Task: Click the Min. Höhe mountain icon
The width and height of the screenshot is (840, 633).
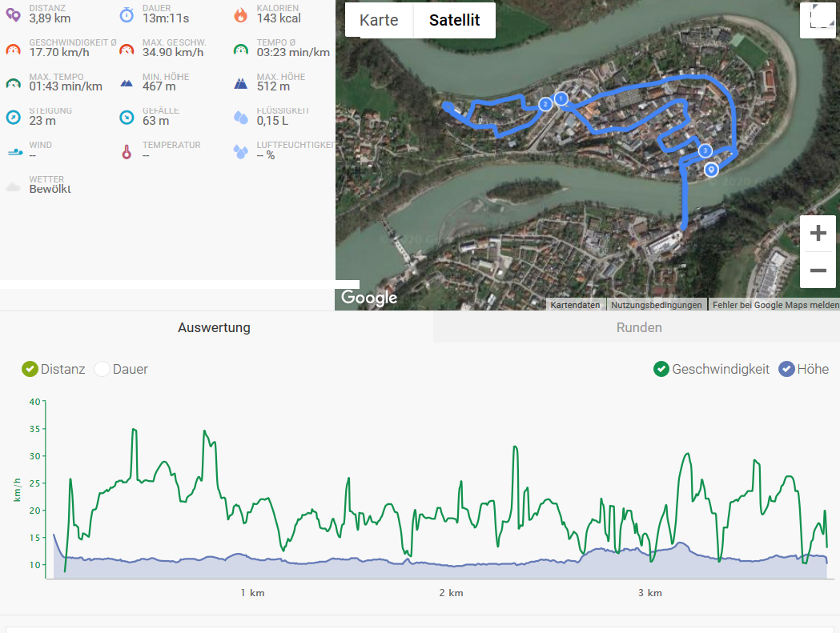Action: (x=127, y=83)
